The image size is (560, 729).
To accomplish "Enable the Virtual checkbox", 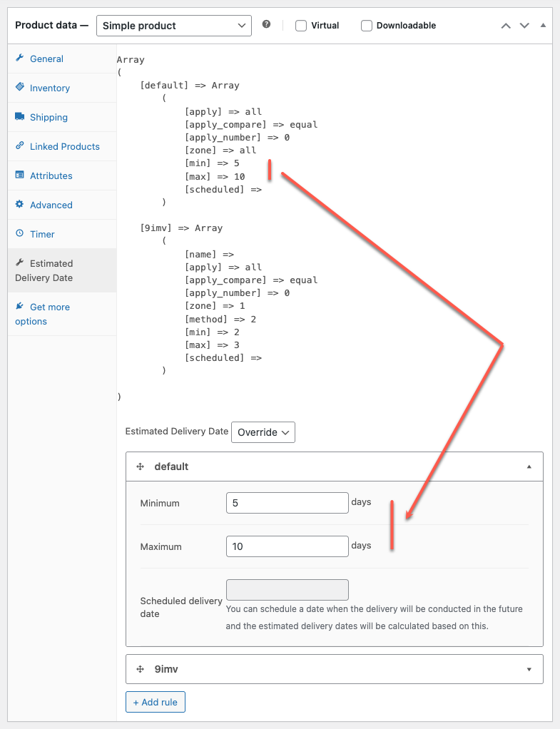I will tap(301, 26).
